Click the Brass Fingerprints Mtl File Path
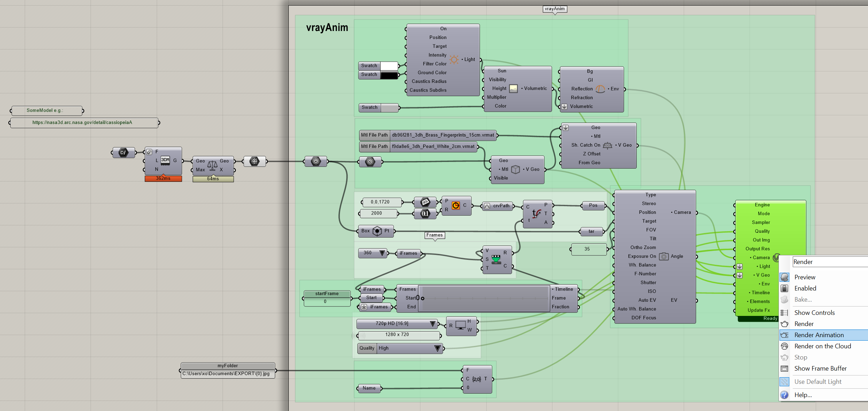This screenshot has height=411, width=868. (428, 135)
